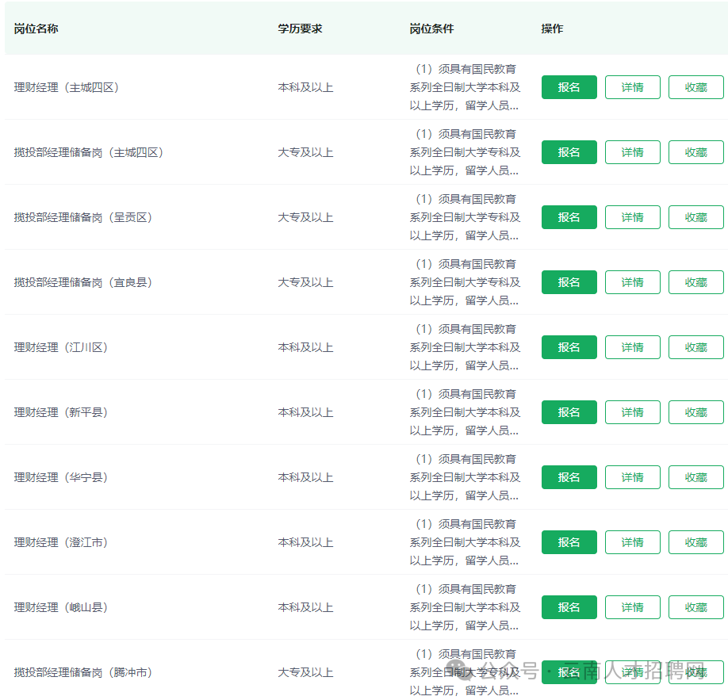728x700 pixels.
Task: Click 收藏 for 揽投部经理储备岗（腾冲市）
Action: (696, 672)
